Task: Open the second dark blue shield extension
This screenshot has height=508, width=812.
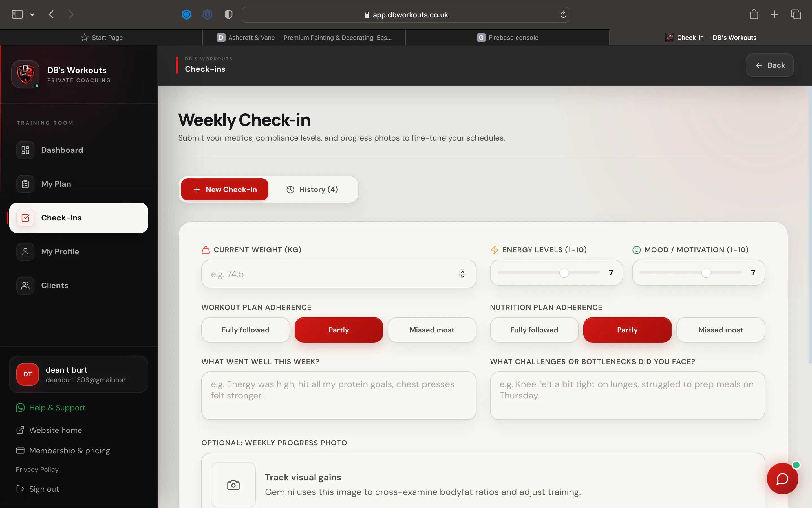Action: pos(208,14)
